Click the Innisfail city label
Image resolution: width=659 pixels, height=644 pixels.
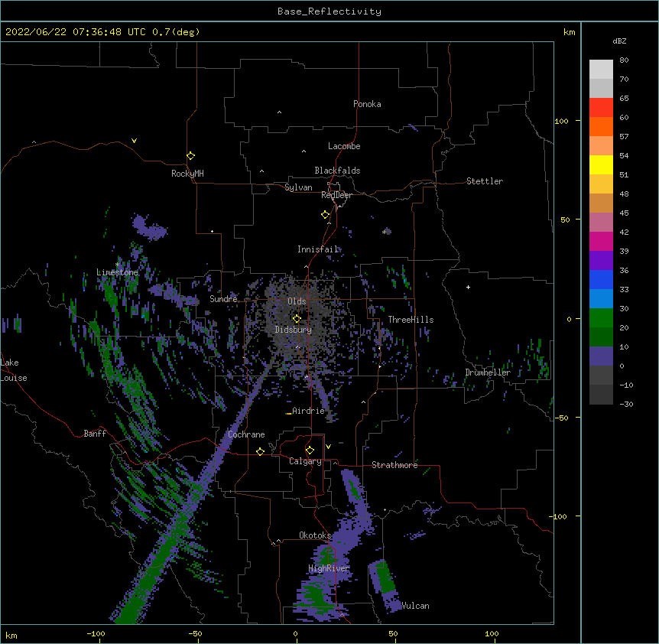click(318, 249)
